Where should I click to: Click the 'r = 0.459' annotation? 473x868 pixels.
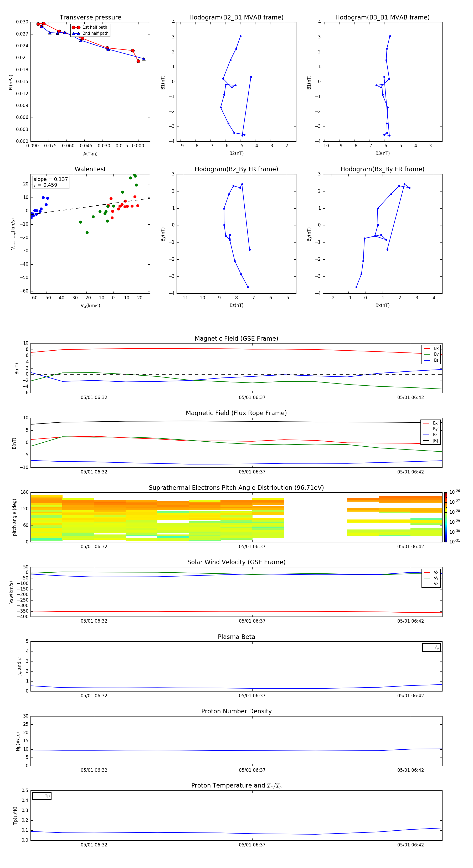coord(45,185)
